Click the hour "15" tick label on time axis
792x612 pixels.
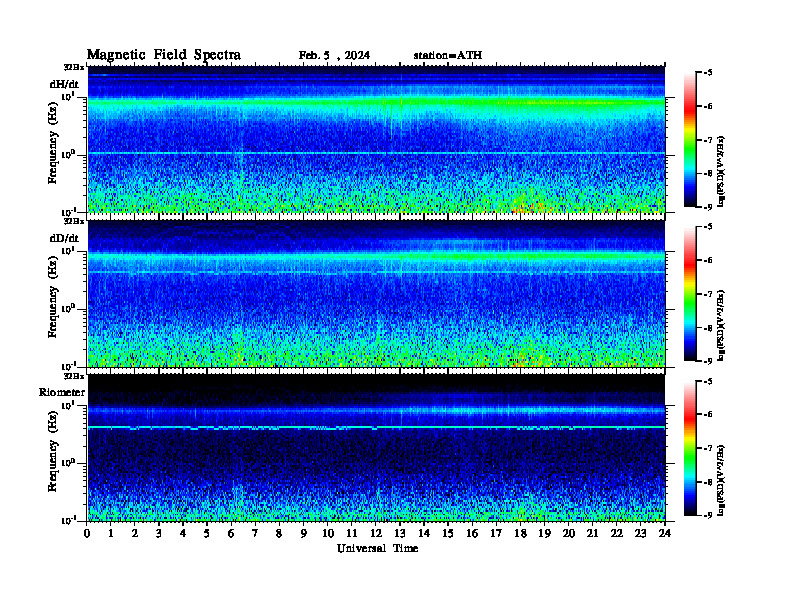[x=448, y=534]
